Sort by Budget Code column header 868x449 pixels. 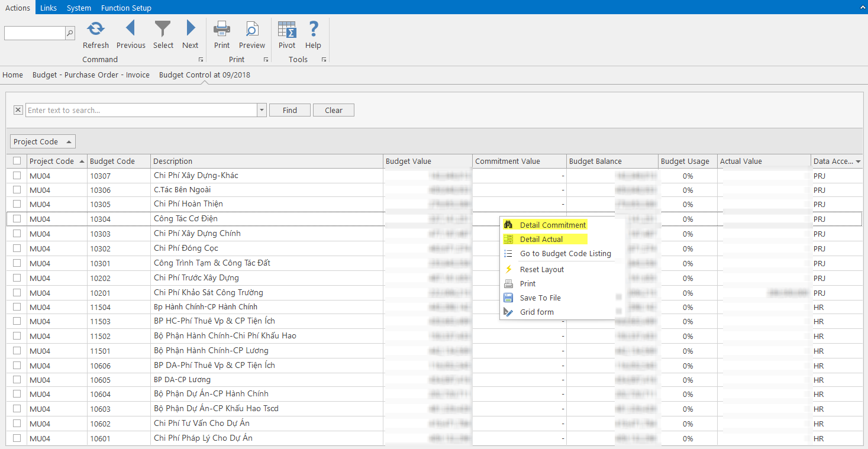119,161
